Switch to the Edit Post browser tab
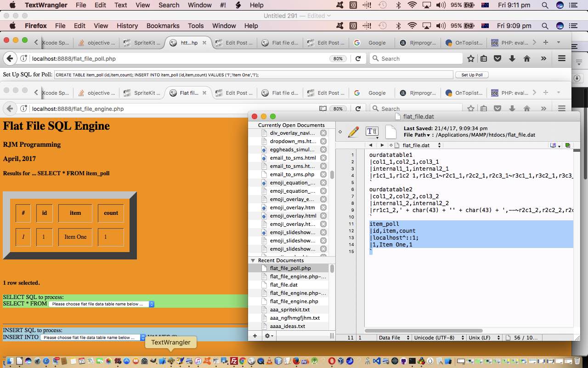 click(234, 42)
